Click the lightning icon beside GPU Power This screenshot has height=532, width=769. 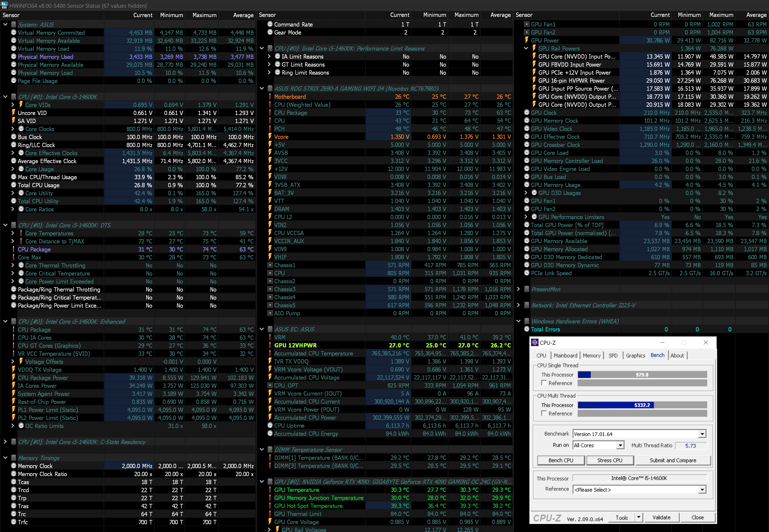point(527,40)
